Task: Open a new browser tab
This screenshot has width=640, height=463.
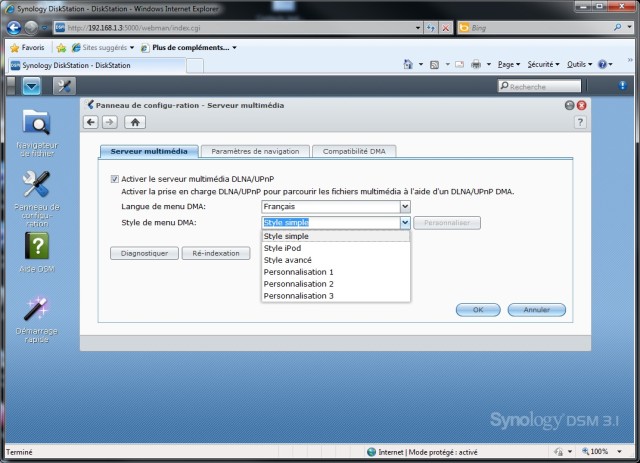Action: click(195, 66)
